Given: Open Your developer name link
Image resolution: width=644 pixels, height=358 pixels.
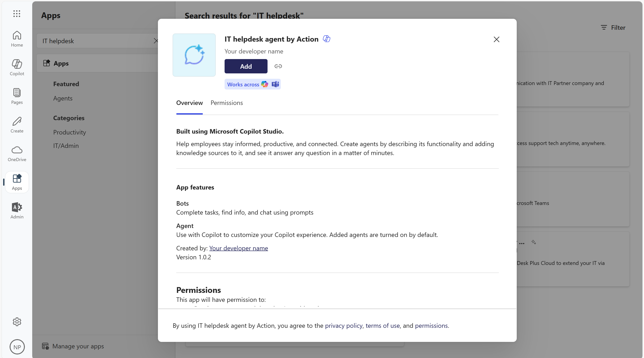Looking at the screenshot, I should [238, 248].
